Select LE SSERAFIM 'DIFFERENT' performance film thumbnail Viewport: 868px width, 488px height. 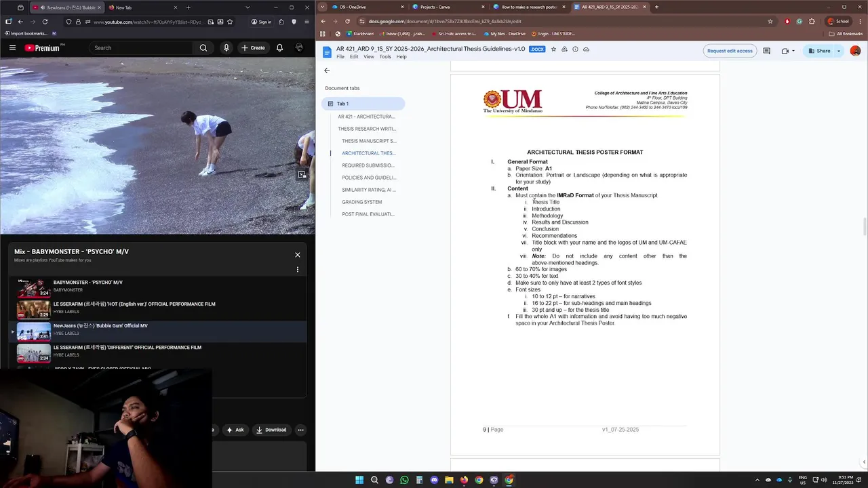click(x=34, y=352)
